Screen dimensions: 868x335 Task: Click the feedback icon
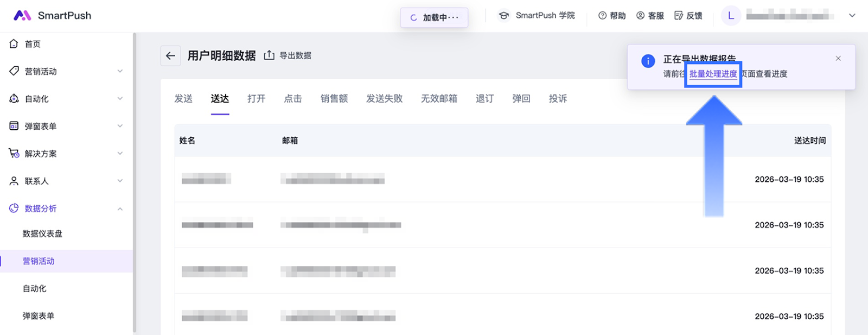pos(679,16)
